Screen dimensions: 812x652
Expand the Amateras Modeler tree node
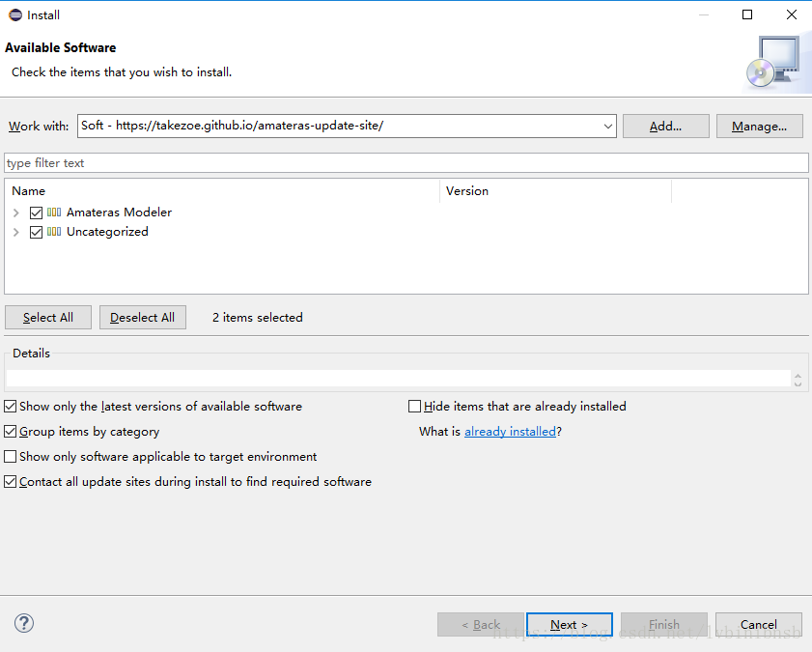click(16, 213)
